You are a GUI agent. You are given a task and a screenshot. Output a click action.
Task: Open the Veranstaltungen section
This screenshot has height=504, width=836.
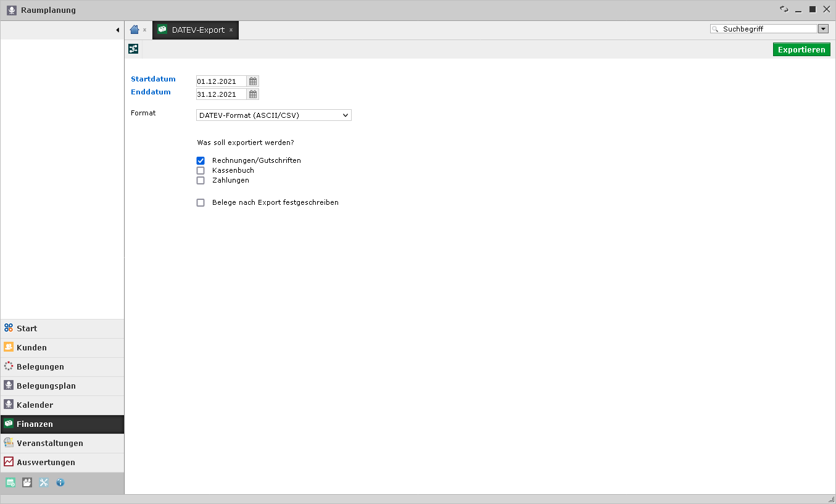62,444
